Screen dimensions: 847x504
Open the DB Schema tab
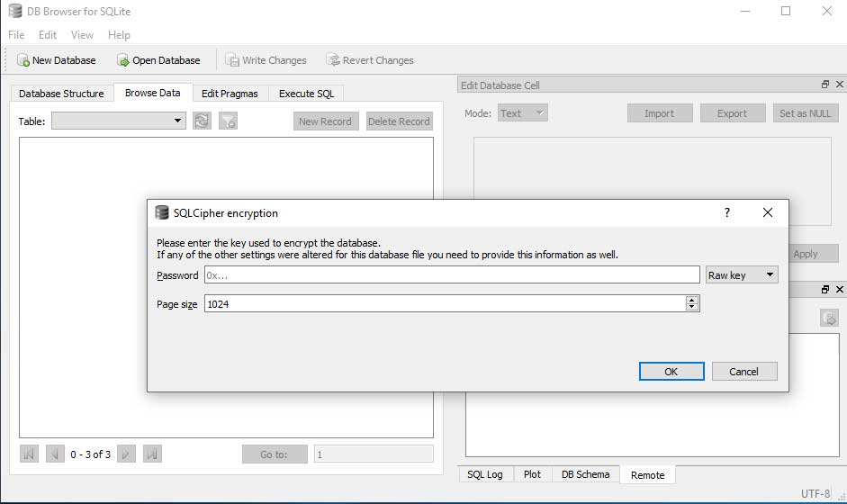point(586,474)
